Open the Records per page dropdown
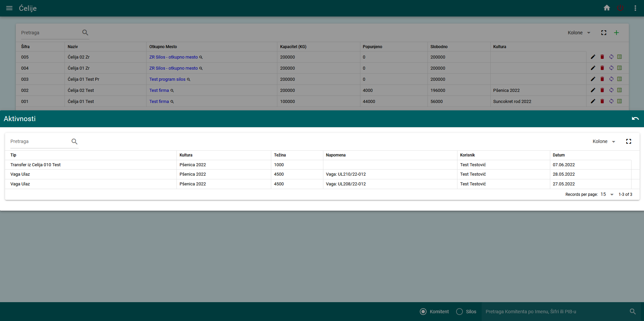Image resolution: width=644 pixels, height=321 pixels. [607, 194]
